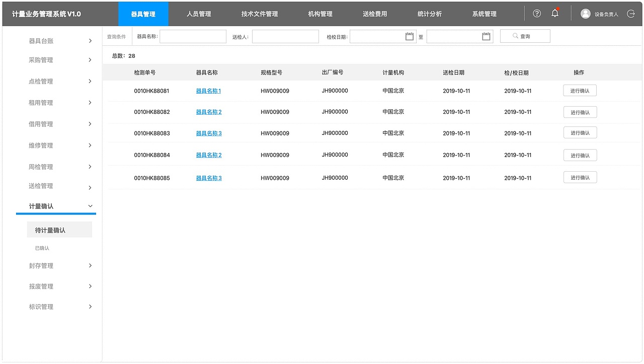Open 送检管理 sidebar menu
This screenshot has width=644, height=364.
pyautogui.click(x=41, y=186)
